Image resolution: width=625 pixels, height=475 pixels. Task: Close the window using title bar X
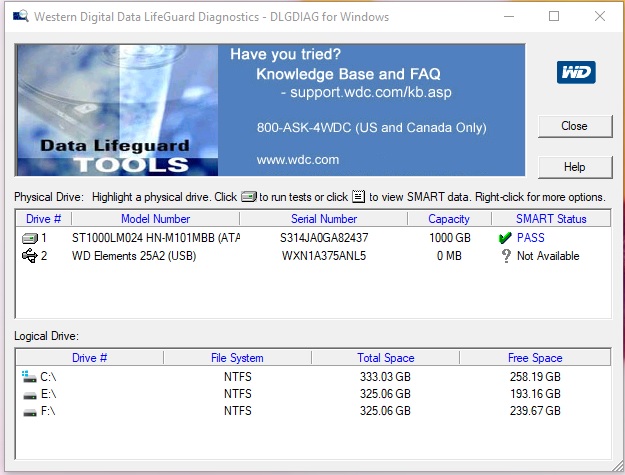(599, 16)
